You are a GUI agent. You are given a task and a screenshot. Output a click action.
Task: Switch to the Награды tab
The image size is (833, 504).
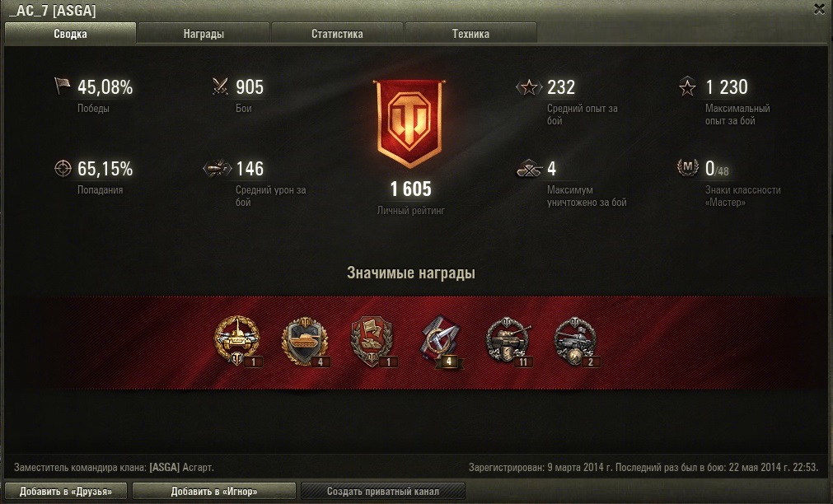click(204, 34)
